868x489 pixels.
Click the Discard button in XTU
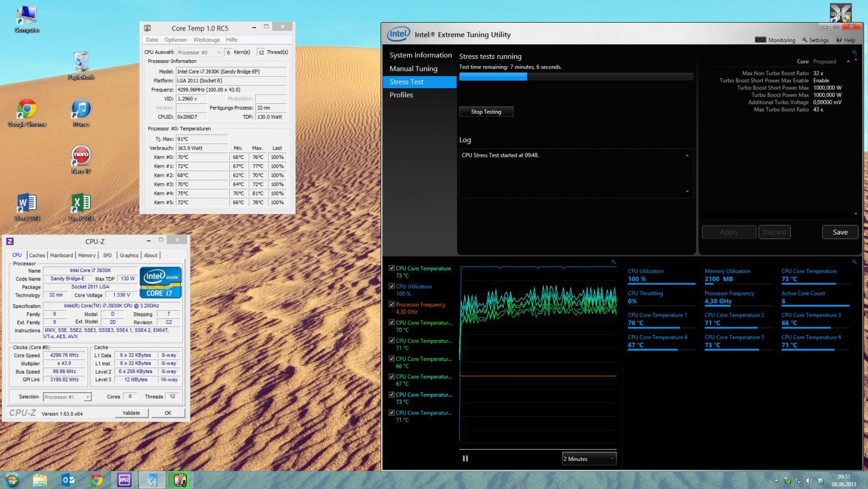[774, 232]
